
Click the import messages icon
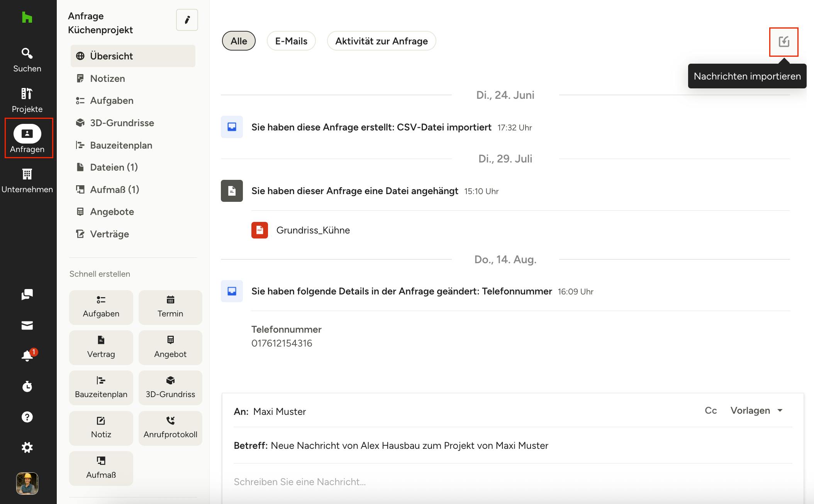[783, 42]
